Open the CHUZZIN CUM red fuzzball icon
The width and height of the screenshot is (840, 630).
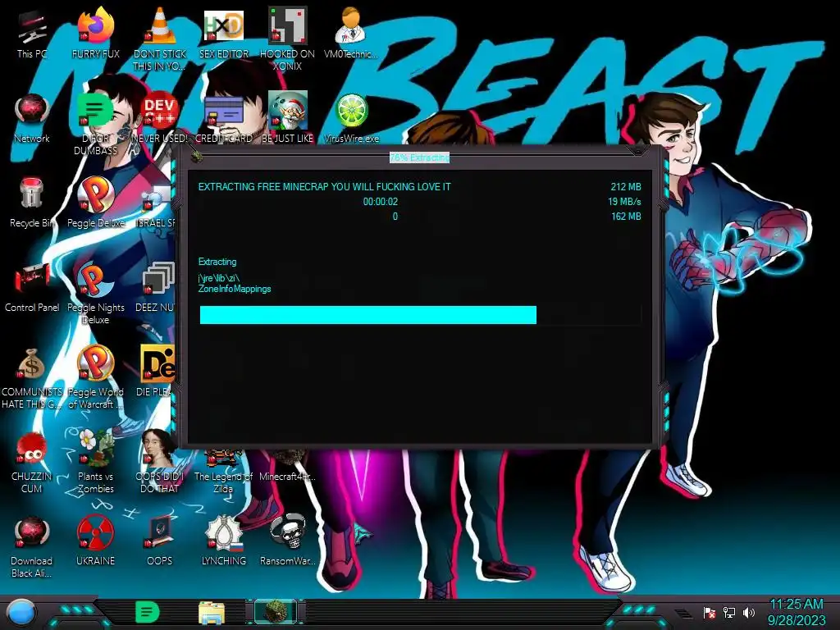point(32,463)
